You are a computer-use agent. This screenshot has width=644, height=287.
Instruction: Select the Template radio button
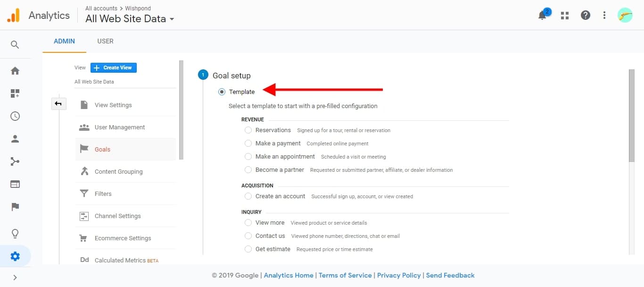point(222,92)
